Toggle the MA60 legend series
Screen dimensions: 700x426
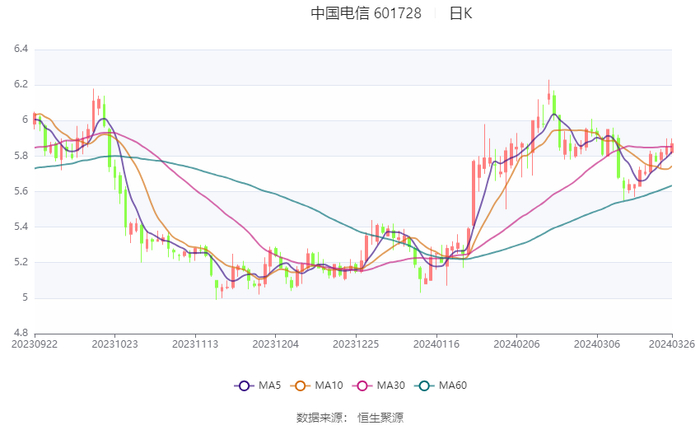[x=441, y=385]
